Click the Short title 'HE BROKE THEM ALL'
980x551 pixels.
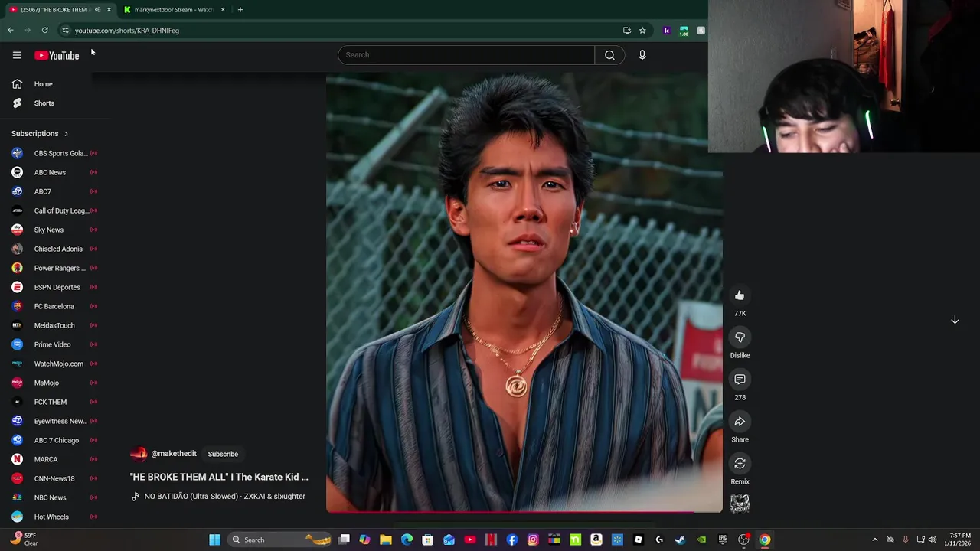click(219, 477)
